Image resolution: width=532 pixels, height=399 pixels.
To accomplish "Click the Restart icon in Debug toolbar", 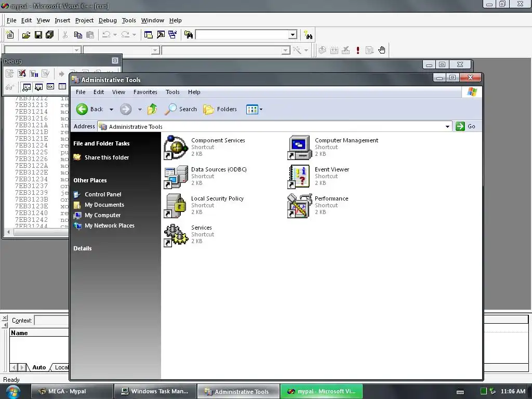I will (10, 74).
